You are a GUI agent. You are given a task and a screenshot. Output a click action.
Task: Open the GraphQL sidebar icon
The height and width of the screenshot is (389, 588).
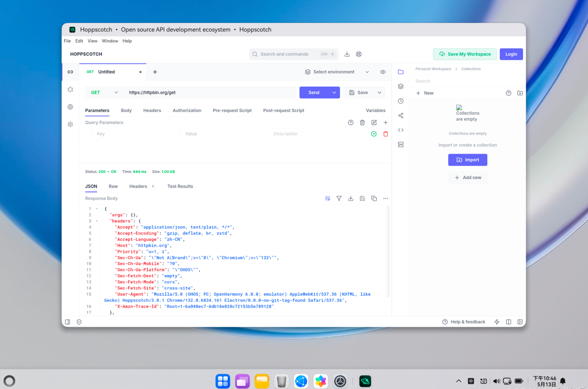pyautogui.click(x=70, y=90)
